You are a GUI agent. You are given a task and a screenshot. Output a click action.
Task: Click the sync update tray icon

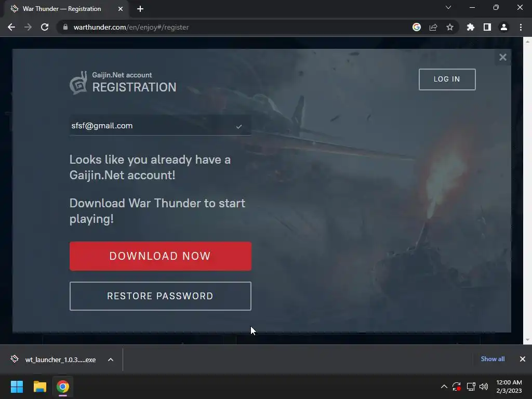(457, 387)
